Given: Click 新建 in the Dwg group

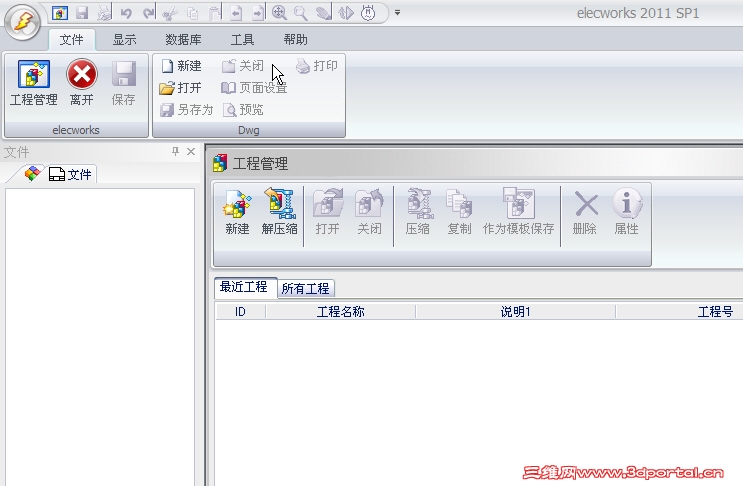Looking at the screenshot, I should tap(181, 66).
